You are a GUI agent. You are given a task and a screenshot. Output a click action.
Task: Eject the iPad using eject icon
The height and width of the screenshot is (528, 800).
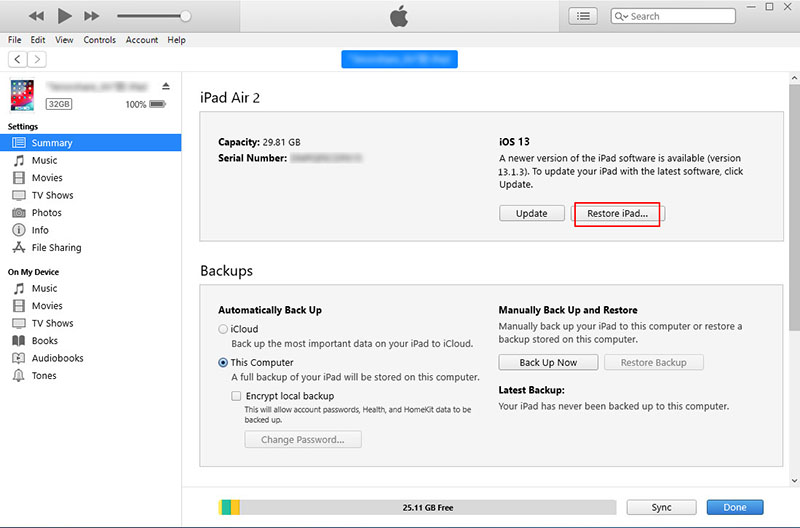coord(166,86)
